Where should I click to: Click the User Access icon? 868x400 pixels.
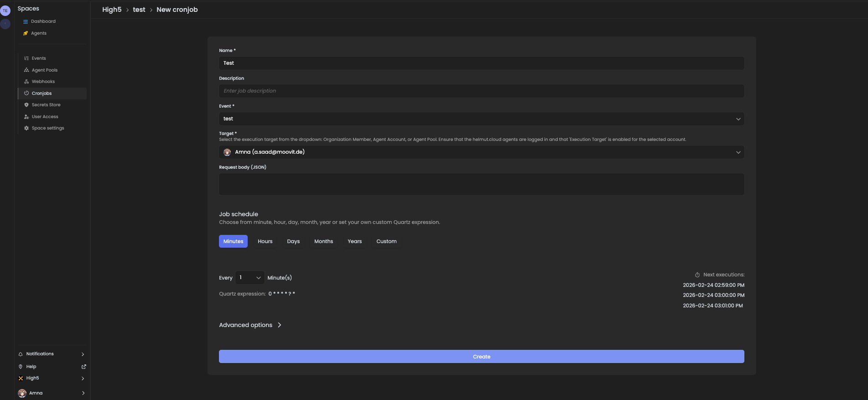(26, 117)
